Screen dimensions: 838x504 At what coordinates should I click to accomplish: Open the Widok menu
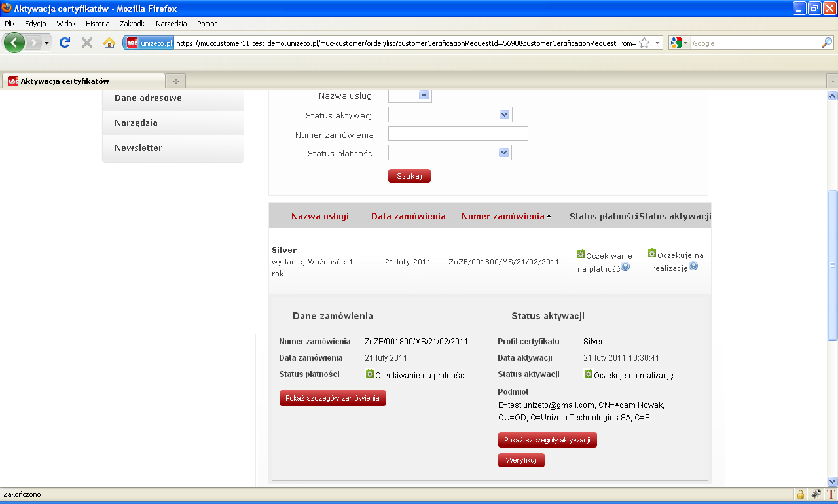click(x=66, y=24)
